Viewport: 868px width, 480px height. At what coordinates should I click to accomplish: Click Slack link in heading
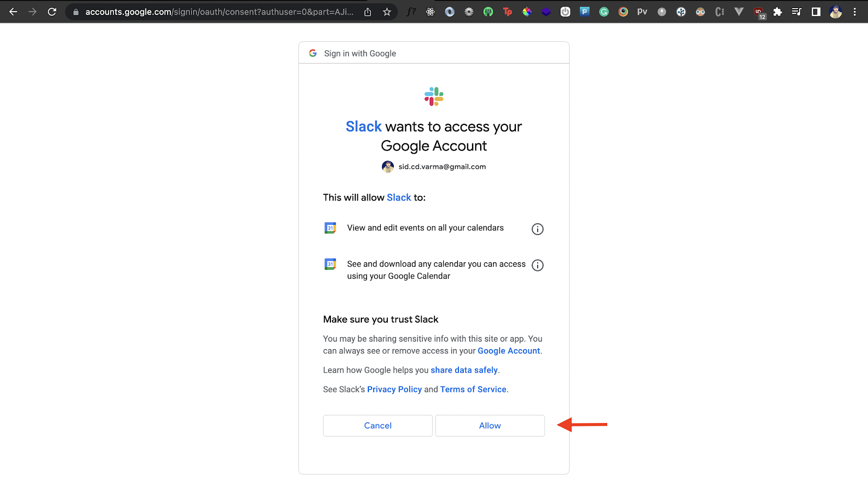(363, 127)
